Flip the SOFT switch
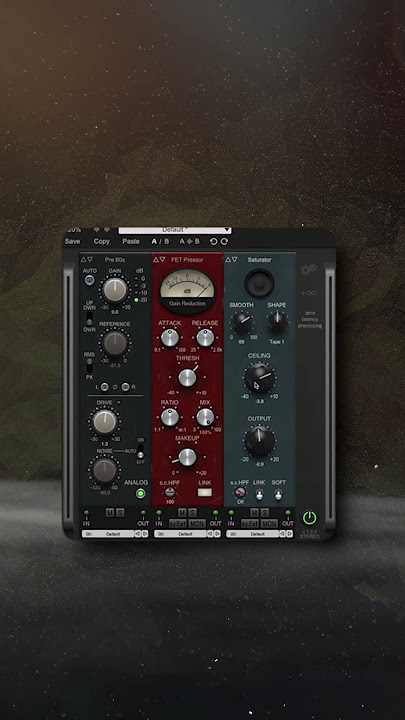The width and height of the screenshot is (405, 720). (278, 495)
